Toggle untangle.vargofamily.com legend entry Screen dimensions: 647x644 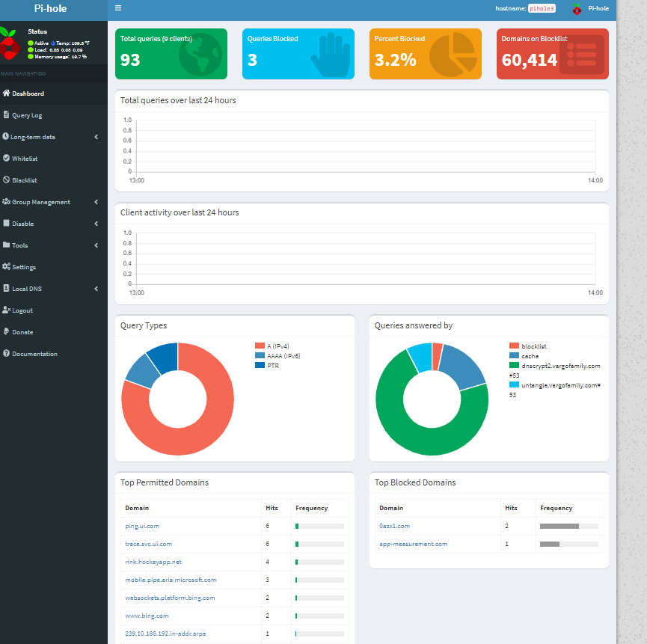coord(554,390)
